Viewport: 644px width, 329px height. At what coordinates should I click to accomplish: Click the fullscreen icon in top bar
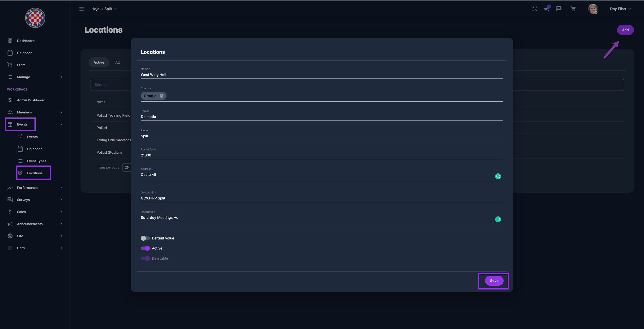(535, 9)
